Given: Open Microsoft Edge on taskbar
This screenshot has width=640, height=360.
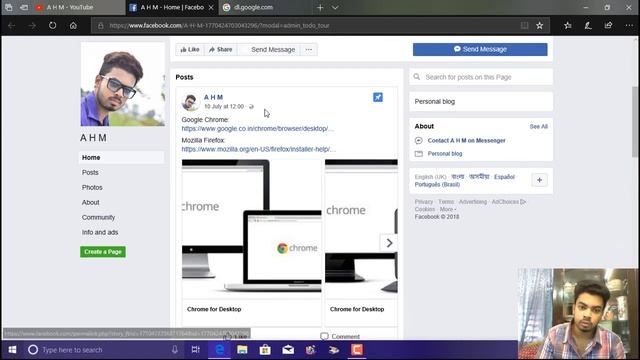Looking at the screenshot, I should coord(219,350).
